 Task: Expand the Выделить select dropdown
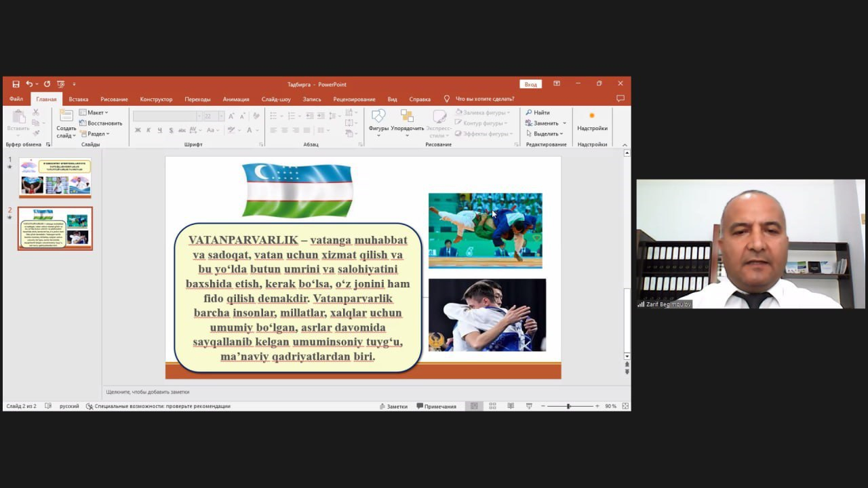[545, 134]
